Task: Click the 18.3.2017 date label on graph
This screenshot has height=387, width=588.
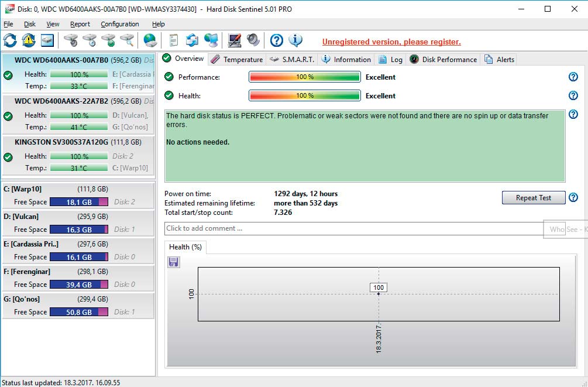Action: click(379, 340)
